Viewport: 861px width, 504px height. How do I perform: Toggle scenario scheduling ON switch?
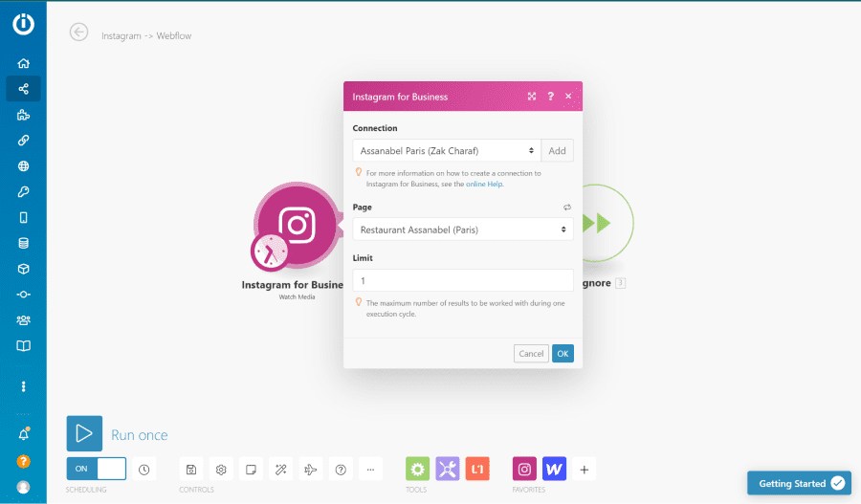pos(96,469)
